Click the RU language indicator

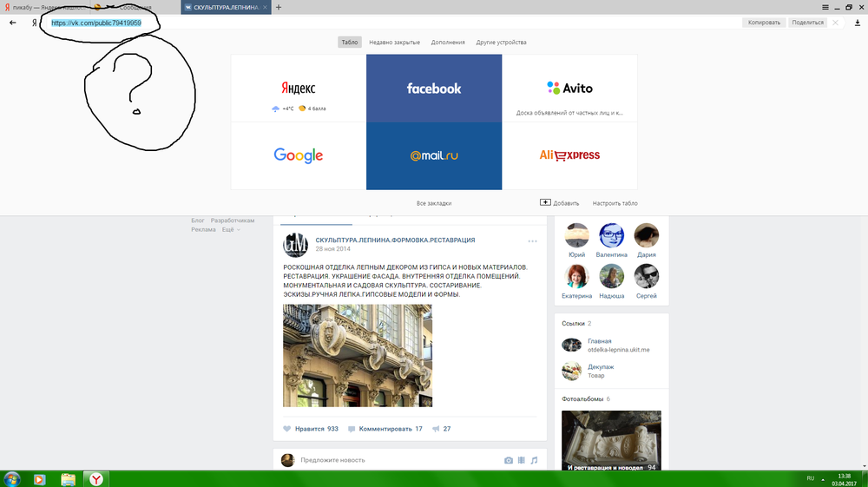point(811,478)
